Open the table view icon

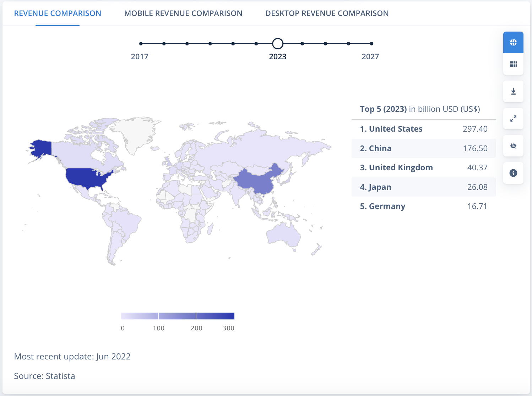coord(513,64)
